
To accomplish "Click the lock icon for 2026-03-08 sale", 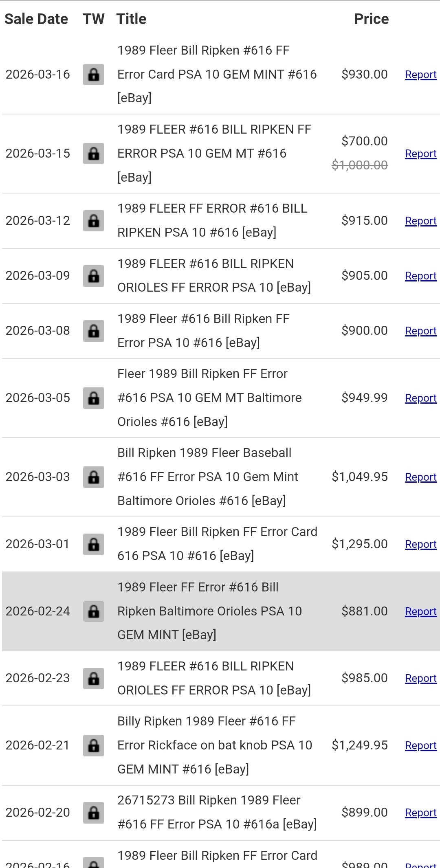I will 94,331.
